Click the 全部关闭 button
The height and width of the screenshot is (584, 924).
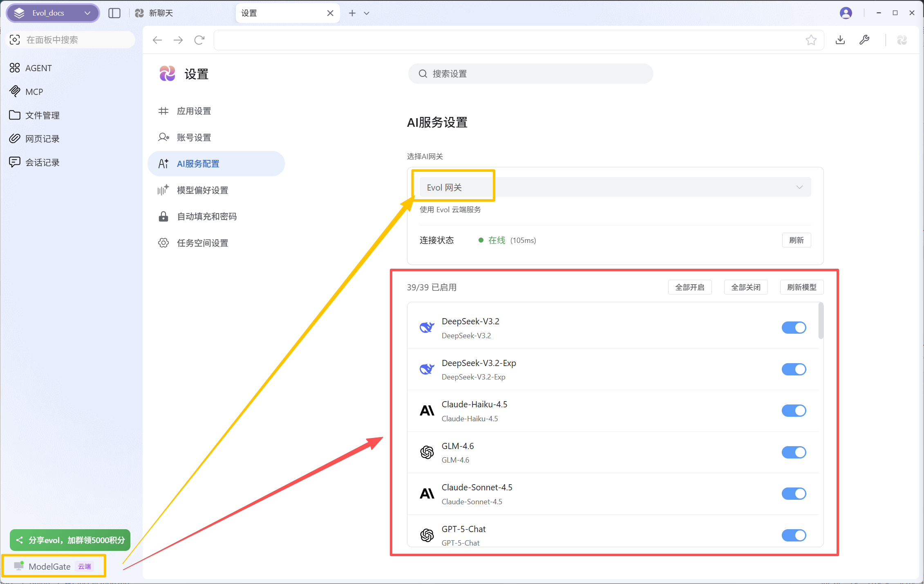(745, 287)
